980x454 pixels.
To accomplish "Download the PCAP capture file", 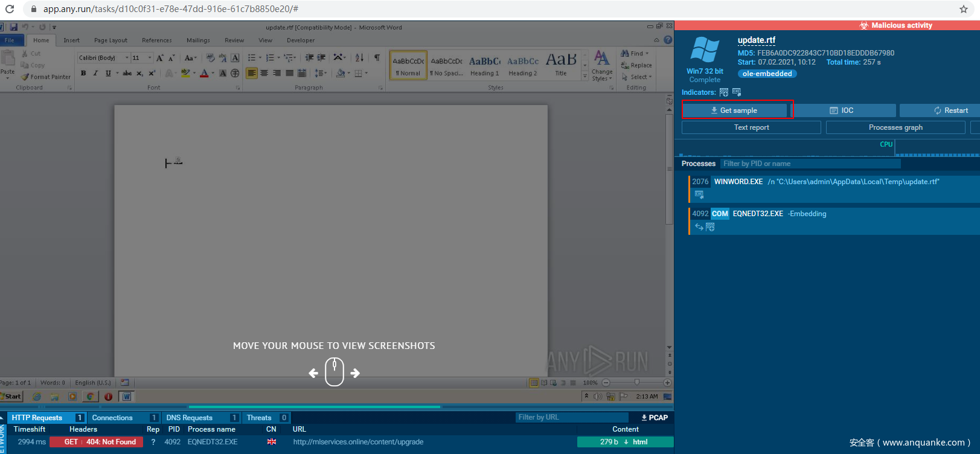I will coord(655,418).
